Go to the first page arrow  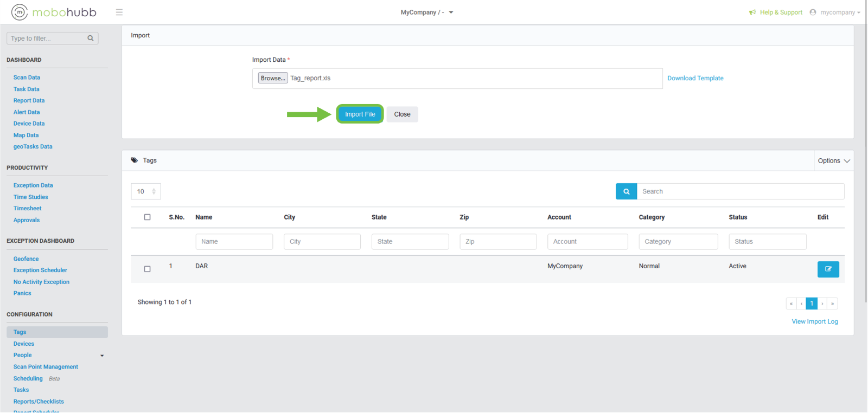[791, 304]
